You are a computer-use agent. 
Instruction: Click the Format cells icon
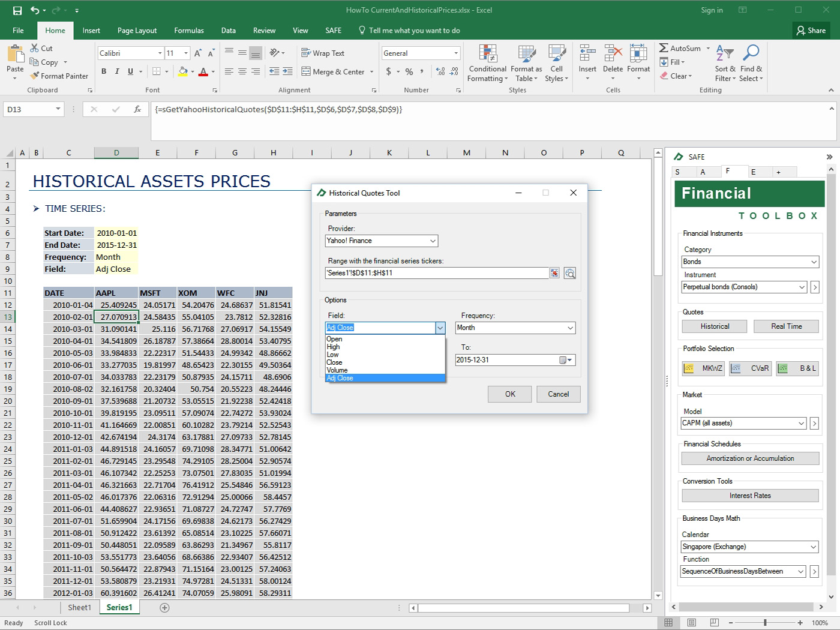click(638, 53)
